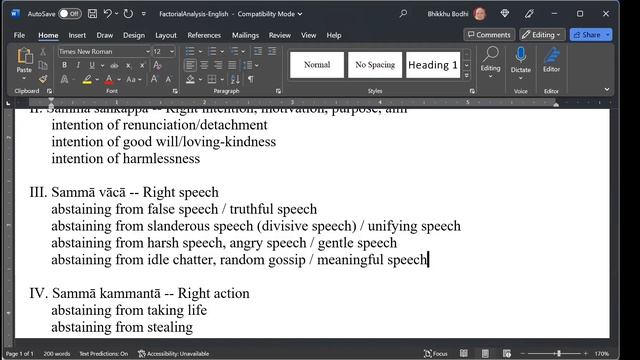Open Text Effects and Typography
The image size is (640, 360).
[64, 79]
